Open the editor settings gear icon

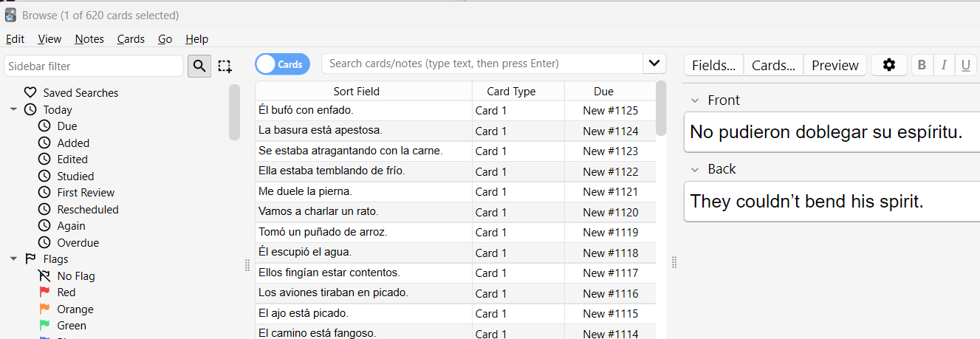pos(889,65)
